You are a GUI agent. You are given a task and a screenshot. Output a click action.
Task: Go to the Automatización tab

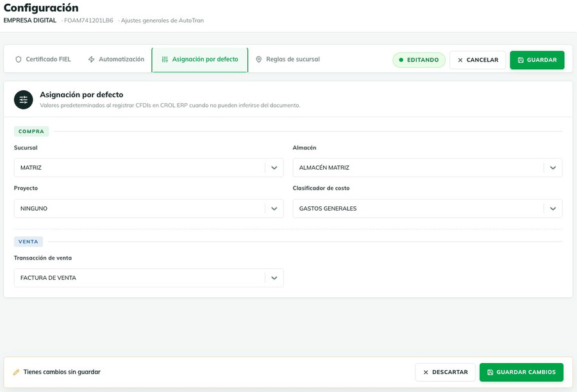(116, 59)
